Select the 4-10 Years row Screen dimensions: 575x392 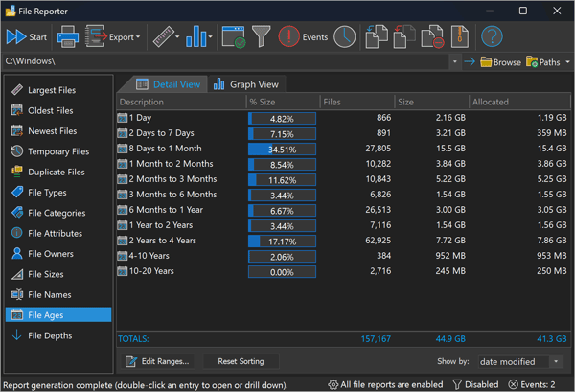coord(343,256)
